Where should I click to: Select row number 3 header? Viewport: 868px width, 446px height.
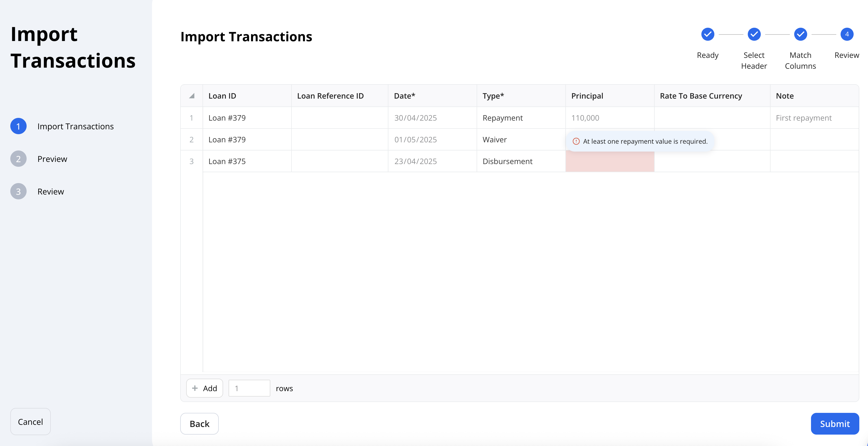tap(192, 161)
